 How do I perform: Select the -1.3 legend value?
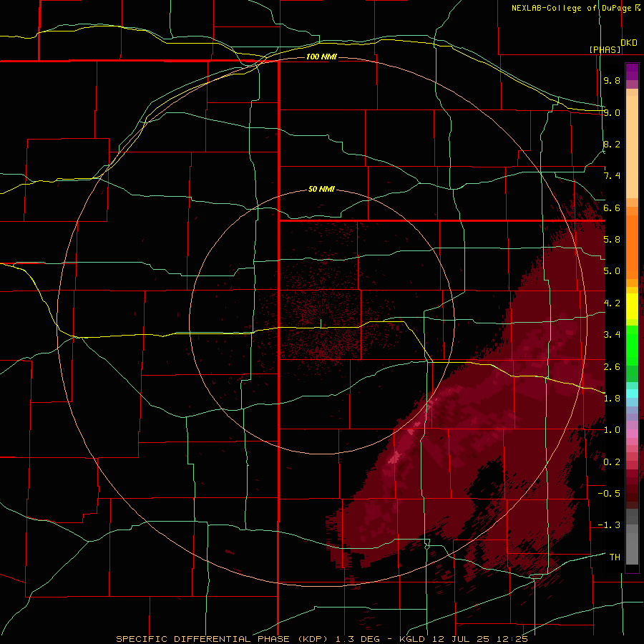pyautogui.click(x=609, y=525)
